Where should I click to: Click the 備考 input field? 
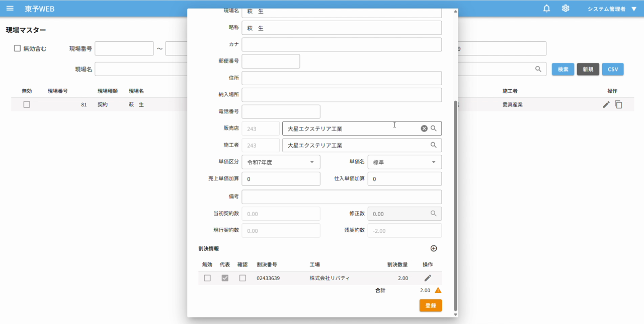pyautogui.click(x=342, y=197)
